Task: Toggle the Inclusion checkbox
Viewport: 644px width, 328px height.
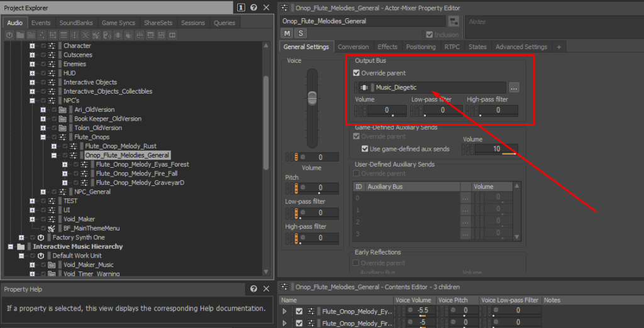Action: pos(430,35)
